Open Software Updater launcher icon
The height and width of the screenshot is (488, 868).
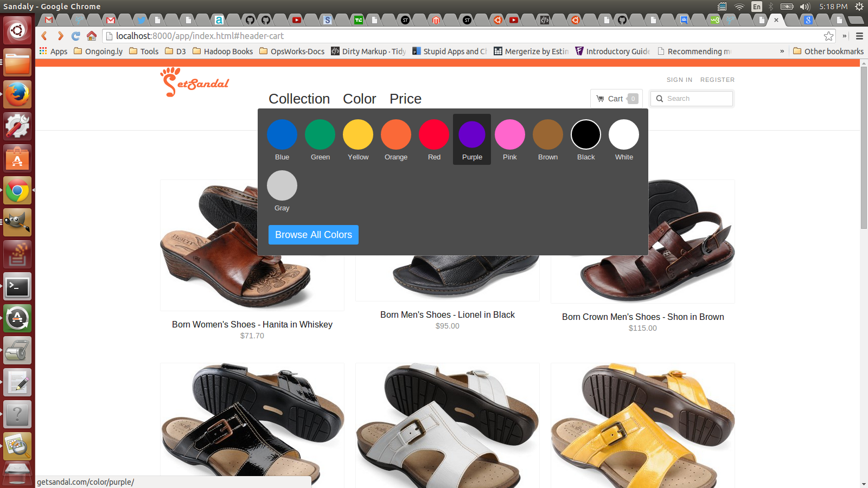tap(17, 318)
